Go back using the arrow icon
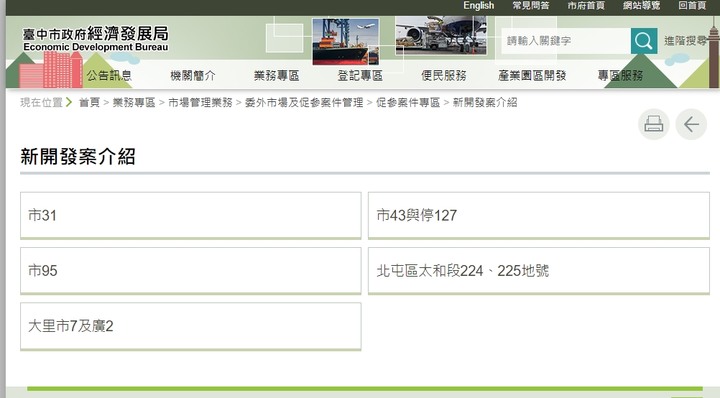Viewport: 720px width, 398px height. (x=691, y=124)
